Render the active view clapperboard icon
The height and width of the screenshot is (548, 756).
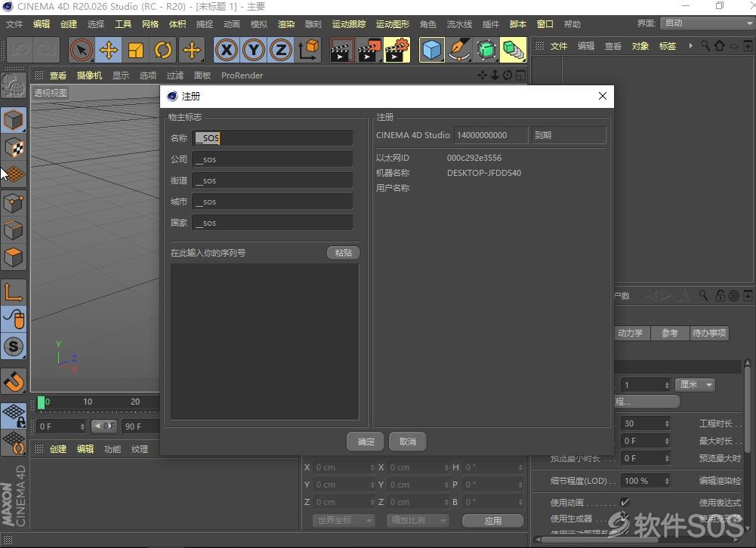click(342, 50)
